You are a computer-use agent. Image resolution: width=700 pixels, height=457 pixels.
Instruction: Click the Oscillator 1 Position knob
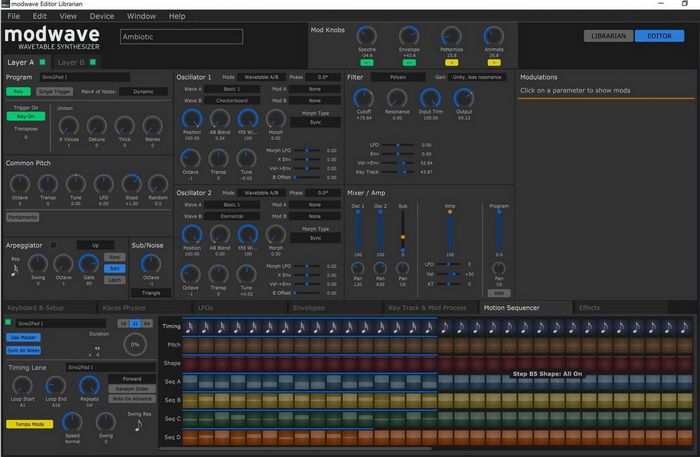[x=192, y=119]
